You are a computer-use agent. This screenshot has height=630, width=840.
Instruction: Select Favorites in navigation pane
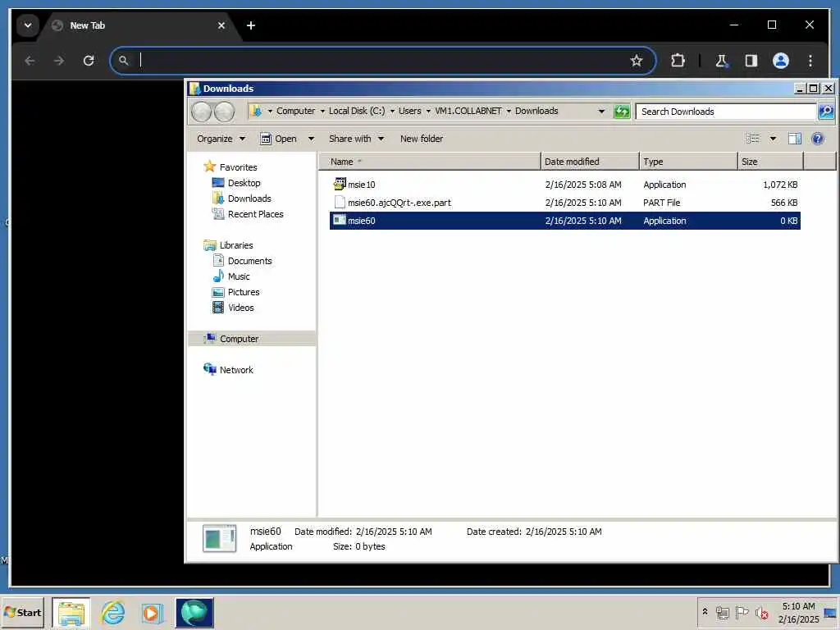click(231, 167)
